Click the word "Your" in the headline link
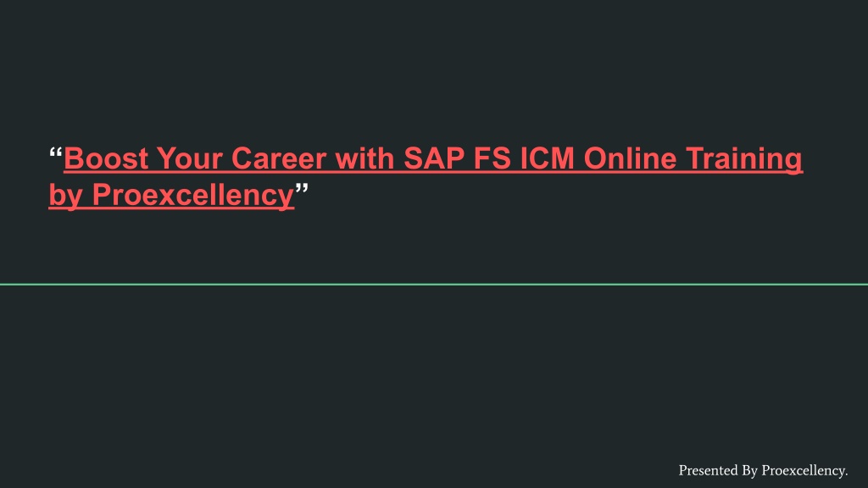Viewport: 868px width, 488px height. click(189, 158)
